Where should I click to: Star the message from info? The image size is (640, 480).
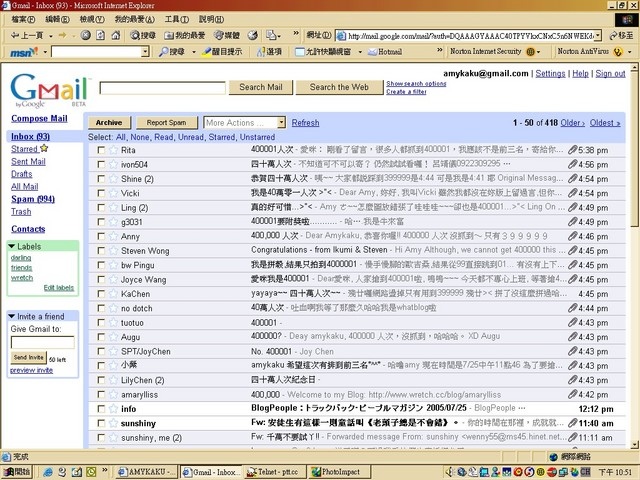coord(113,409)
